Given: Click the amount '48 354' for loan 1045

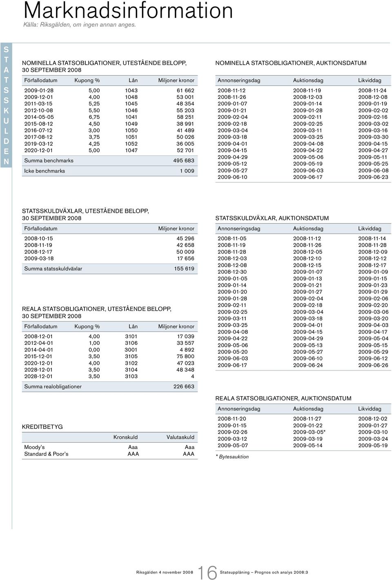Looking at the screenshot, I should click(185, 104).
